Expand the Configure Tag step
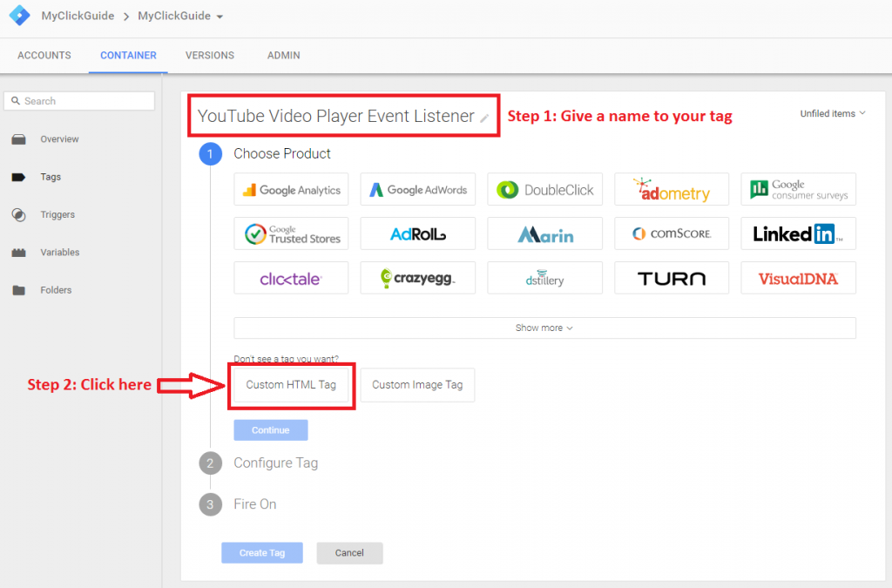892x588 pixels. click(x=275, y=463)
